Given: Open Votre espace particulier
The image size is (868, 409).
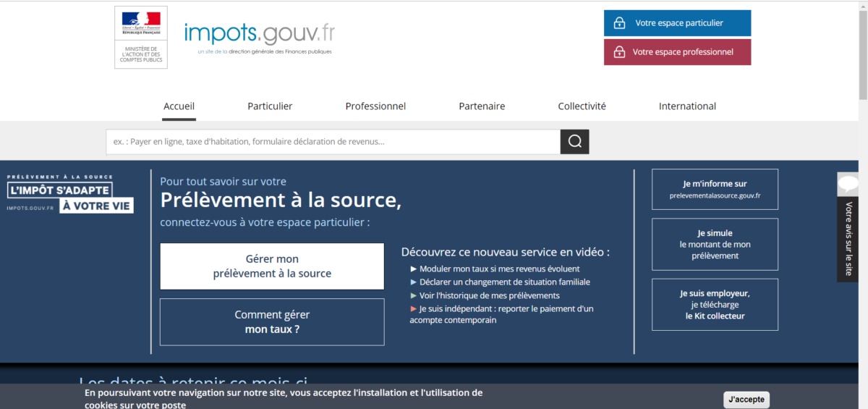Looking at the screenshot, I should point(677,23).
